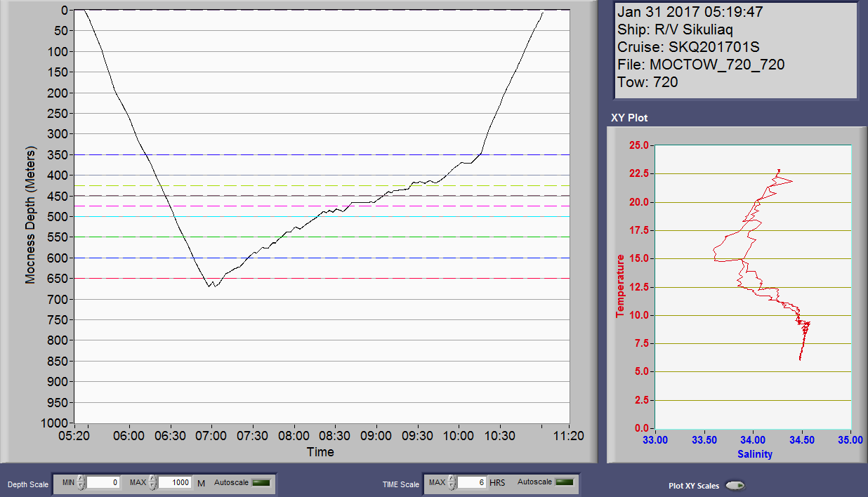Toggle the TIME Scale Autoscale indicator
Image resolution: width=868 pixels, height=497 pixels.
pos(564,482)
